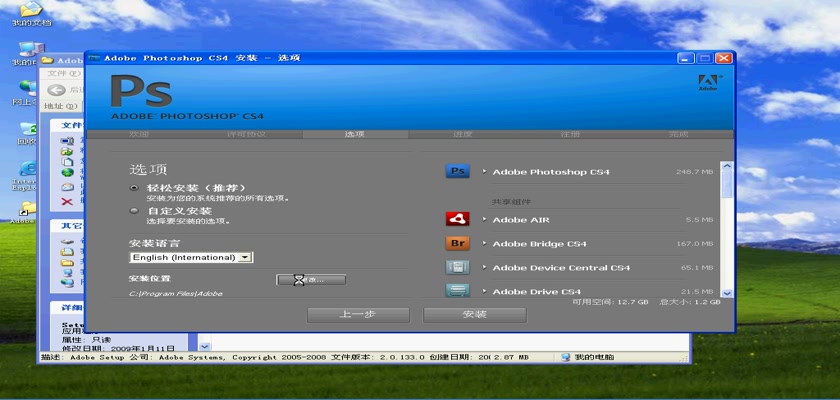Click the C:\Program Files\Adobe path text
Image resolution: width=840 pixels, height=400 pixels.
coord(176,293)
